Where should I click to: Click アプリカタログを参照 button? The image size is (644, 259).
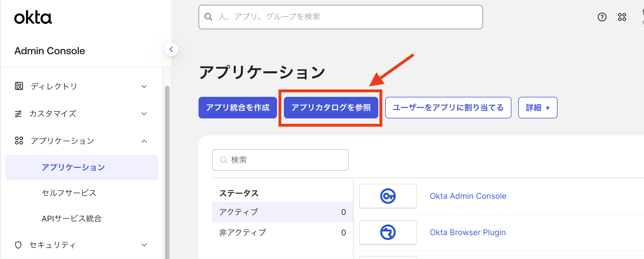[331, 108]
